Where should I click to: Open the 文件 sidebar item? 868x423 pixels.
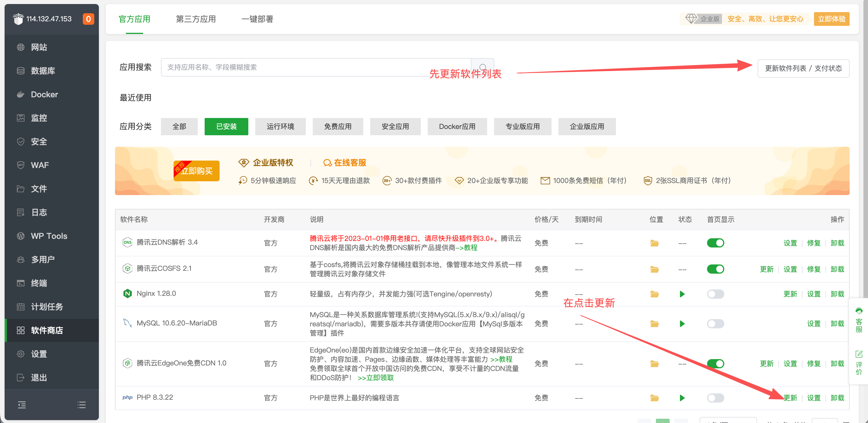[x=51, y=189]
